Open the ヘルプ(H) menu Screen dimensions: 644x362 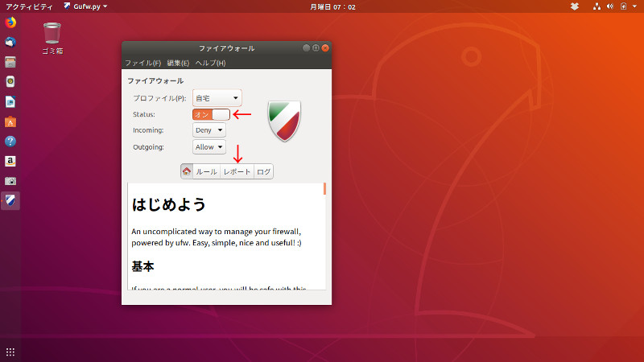[210, 63]
